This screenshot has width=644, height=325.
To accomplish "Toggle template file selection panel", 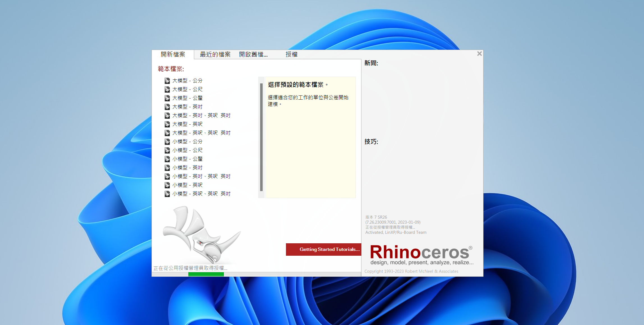I will pos(172,69).
